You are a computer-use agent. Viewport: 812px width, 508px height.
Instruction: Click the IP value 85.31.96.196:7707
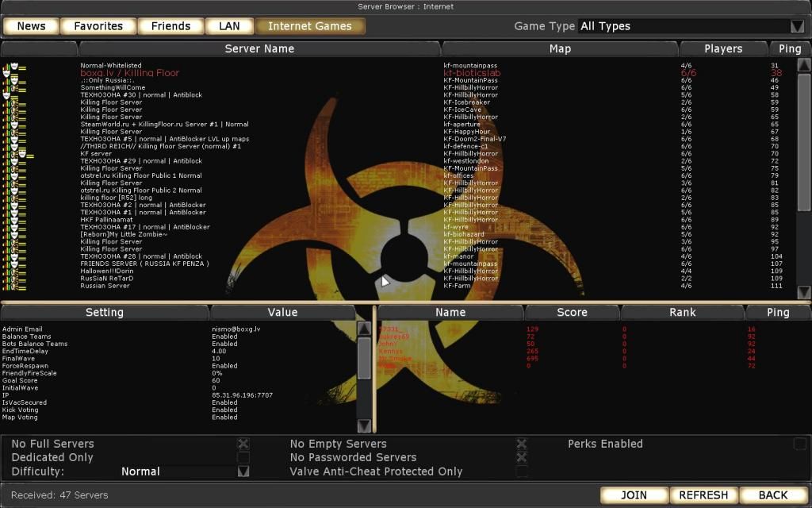click(243, 395)
